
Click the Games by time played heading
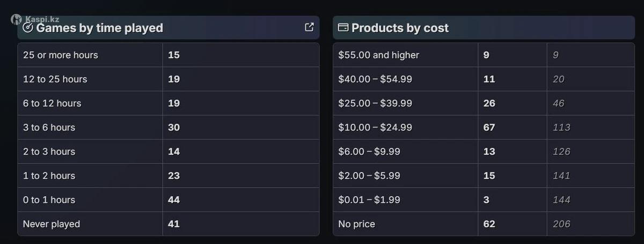[99, 28]
